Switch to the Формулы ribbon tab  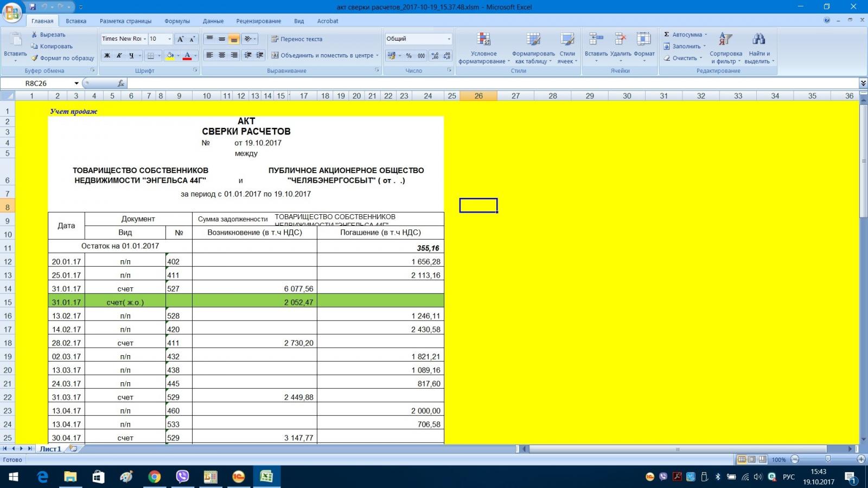177,21
